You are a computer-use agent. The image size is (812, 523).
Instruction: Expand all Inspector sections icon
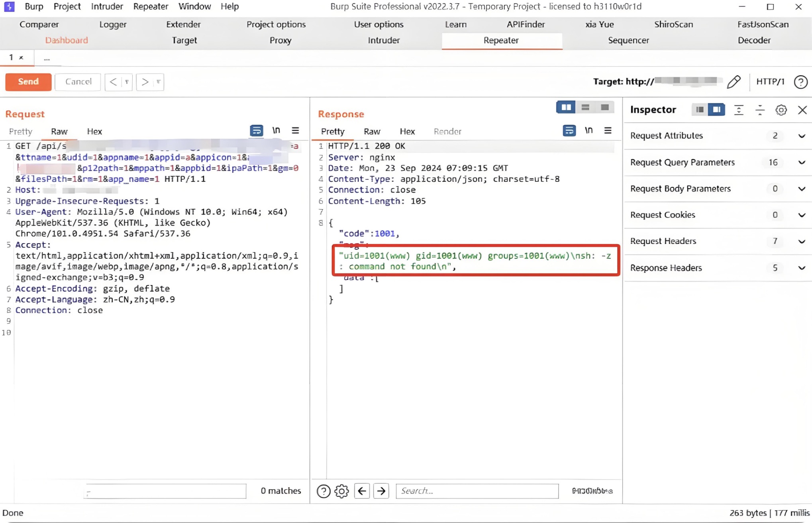click(739, 110)
